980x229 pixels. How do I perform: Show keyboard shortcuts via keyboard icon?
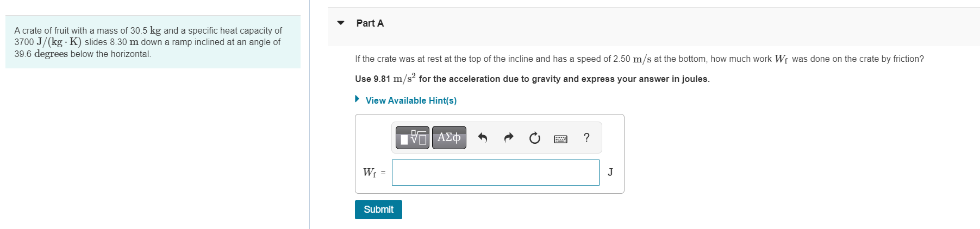coord(560,139)
